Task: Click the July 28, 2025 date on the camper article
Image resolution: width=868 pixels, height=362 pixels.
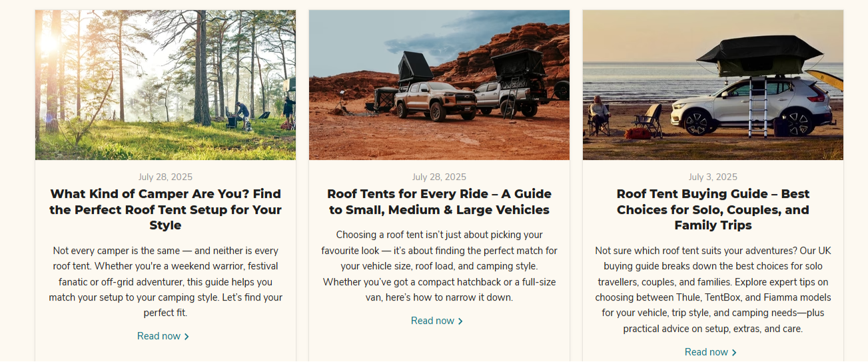Action: [165, 177]
